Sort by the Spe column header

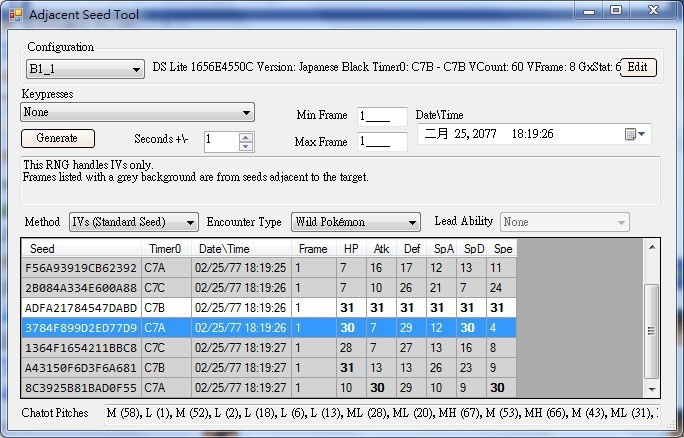(502, 249)
